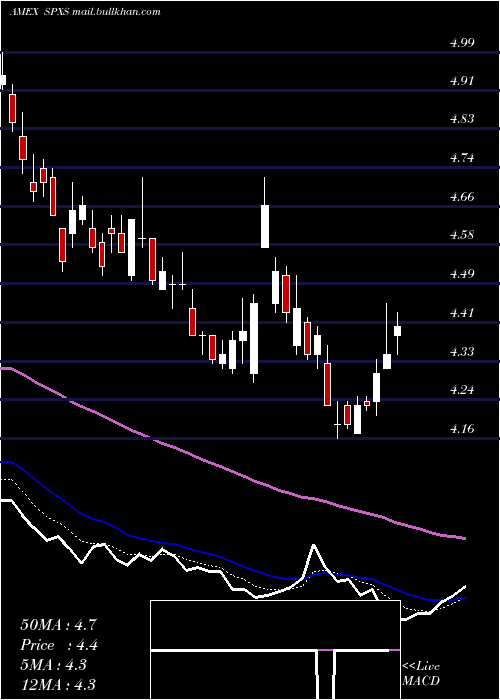
Task: Click the tall white candle near 4.66
Action: (x=265, y=226)
